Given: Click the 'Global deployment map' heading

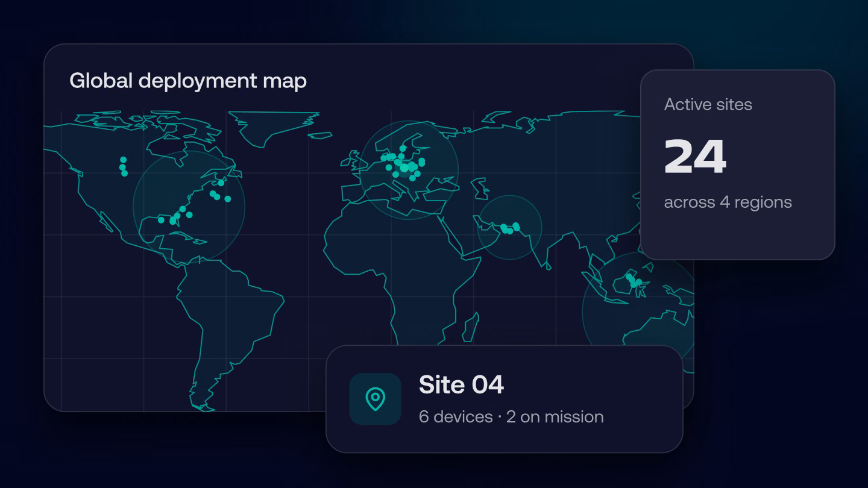Looking at the screenshot, I should (x=188, y=81).
